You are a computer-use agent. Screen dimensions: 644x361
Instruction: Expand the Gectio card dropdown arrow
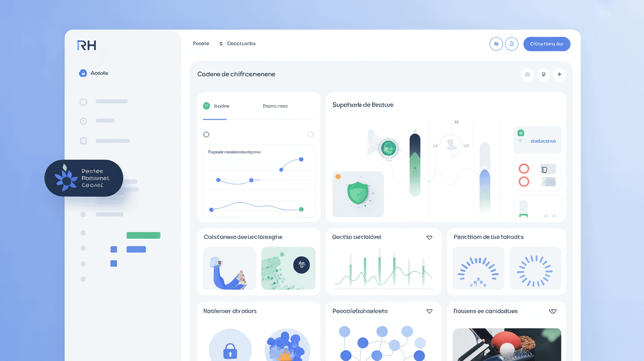click(x=429, y=237)
